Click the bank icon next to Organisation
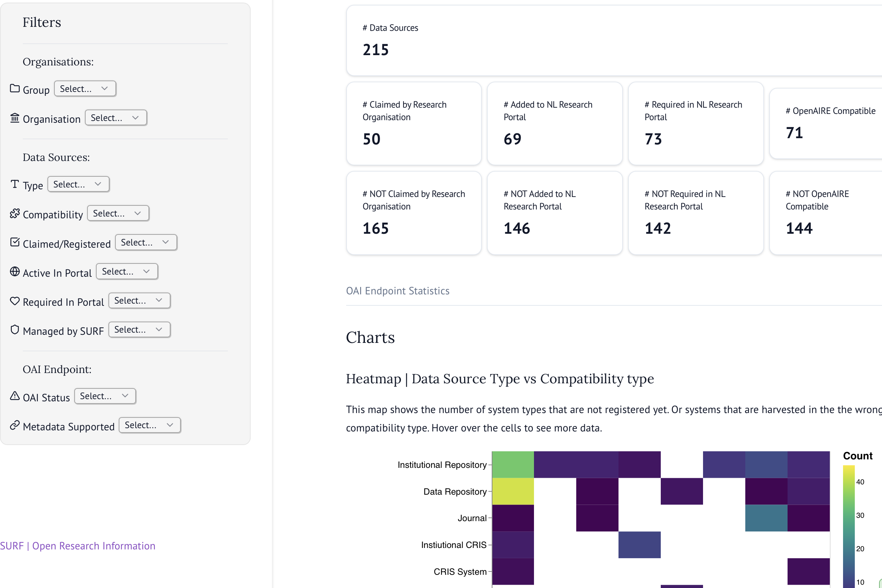 (14, 118)
